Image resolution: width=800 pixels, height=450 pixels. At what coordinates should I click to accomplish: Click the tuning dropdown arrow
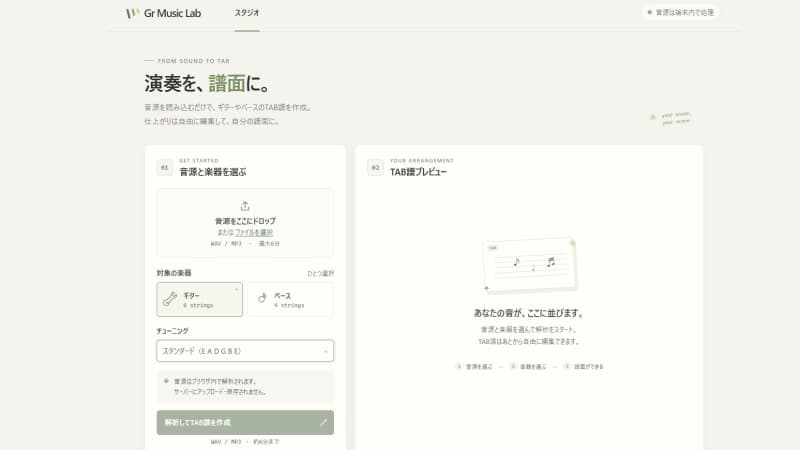[x=326, y=352]
